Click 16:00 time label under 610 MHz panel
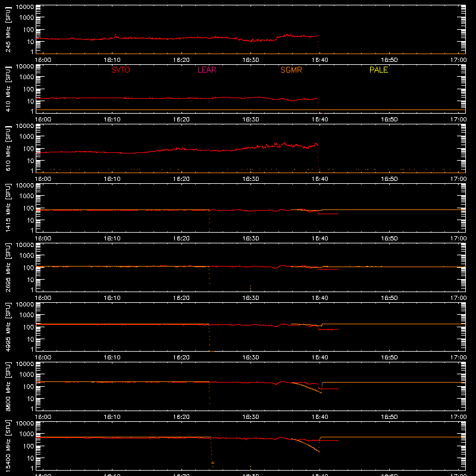This screenshot has width=476, height=476. click(x=43, y=179)
